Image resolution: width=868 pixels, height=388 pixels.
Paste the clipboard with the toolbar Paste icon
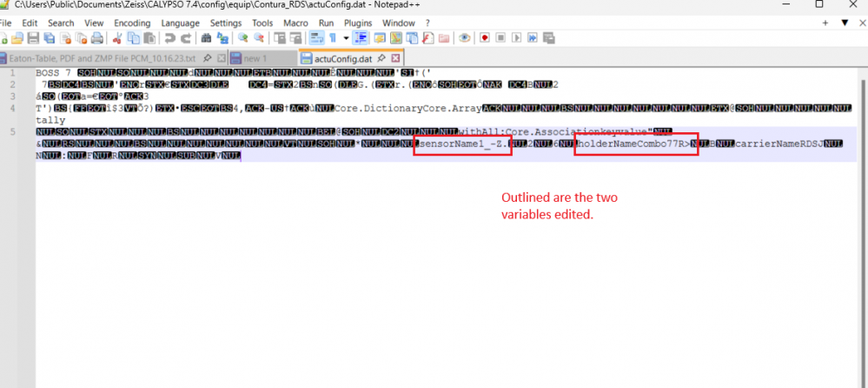click(149, 38)
